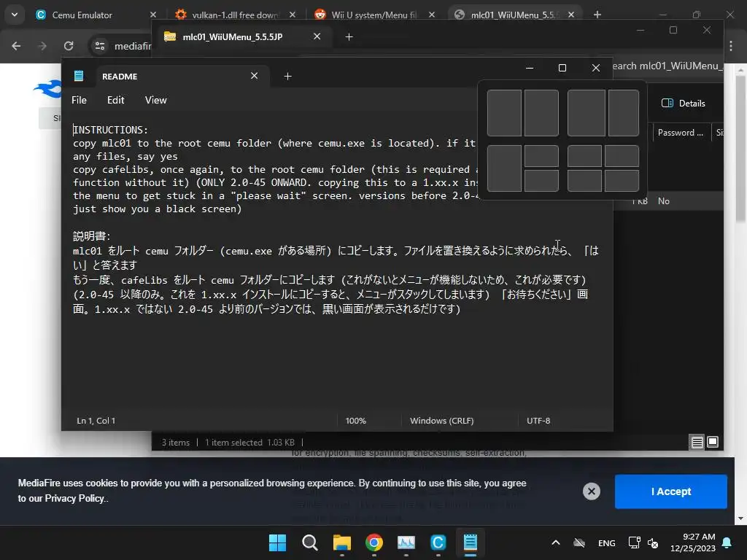The height and width of the screenshot is (560, 747).
Task: Show hidden system tray icons
Action: [x=555, y=542]
